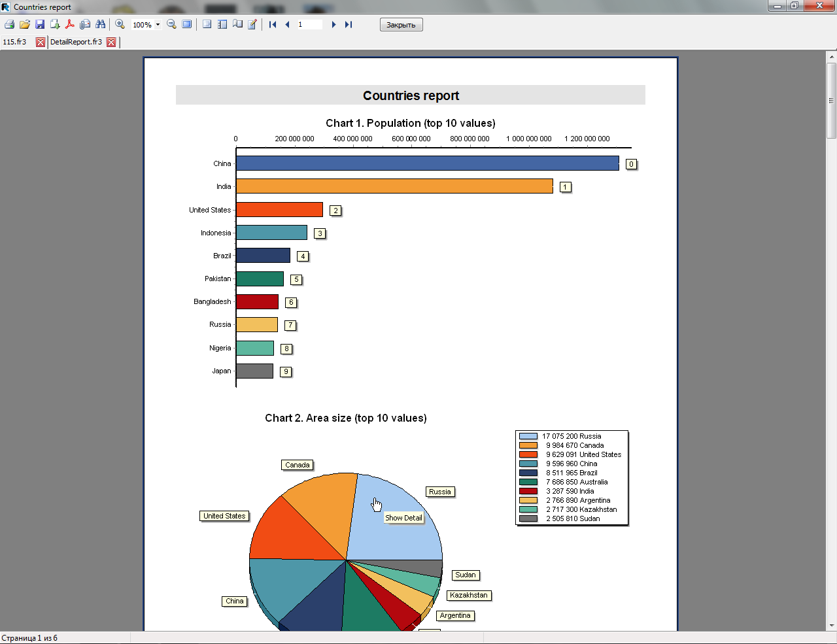Toggle the report outline panel

(207, 24)
